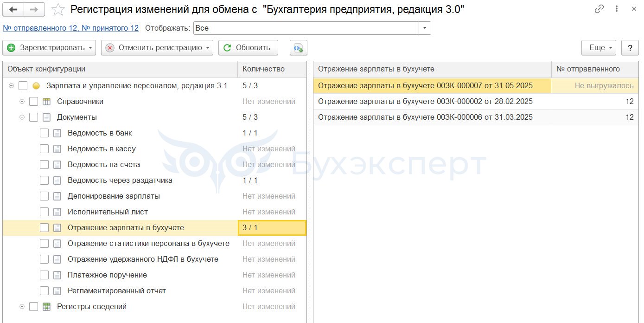Image resolution: width=644 pixels, height=323 pixels.
Task: Go back with the left arrow button
Action: pyautogui.click(x=13, y=9)
